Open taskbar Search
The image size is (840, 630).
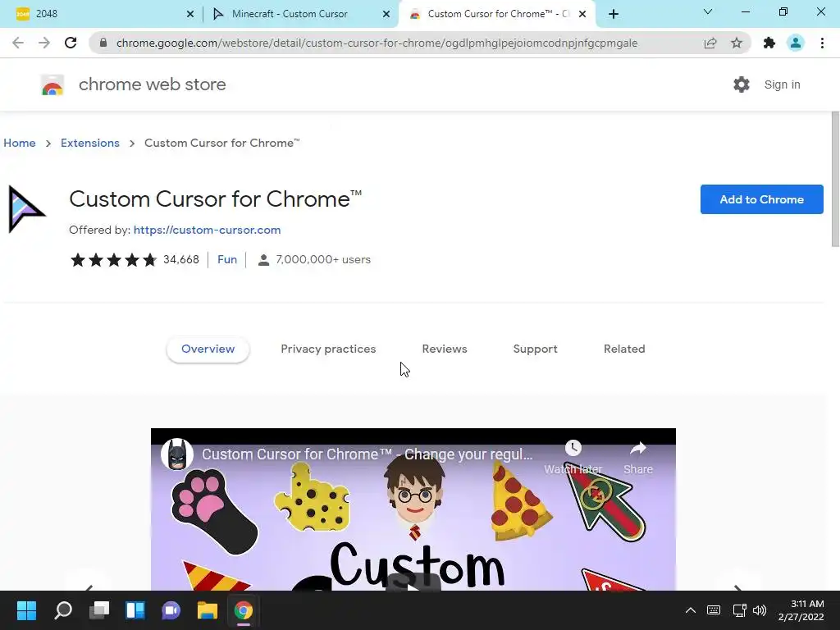click(63, 610)
